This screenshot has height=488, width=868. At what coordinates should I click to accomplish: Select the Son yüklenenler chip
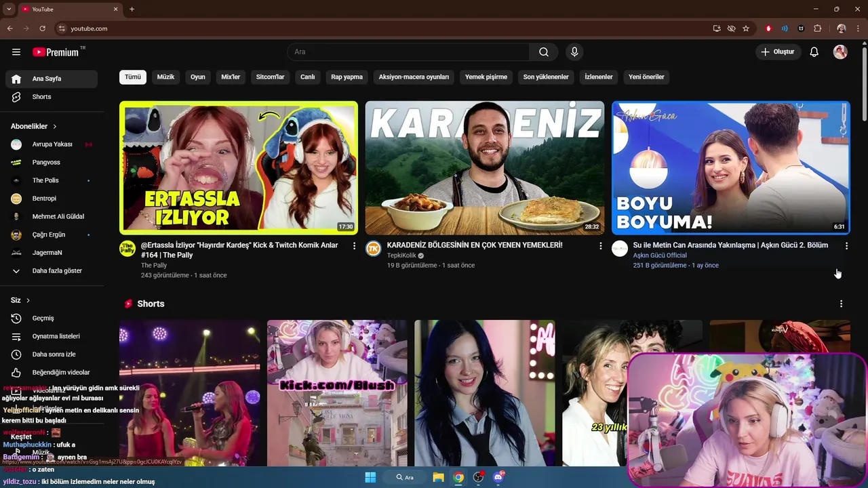point(546,77)
